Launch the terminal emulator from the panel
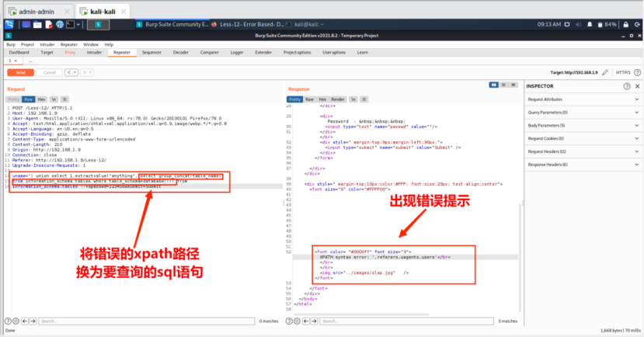 pyautogui.click(x=70, y=25)
